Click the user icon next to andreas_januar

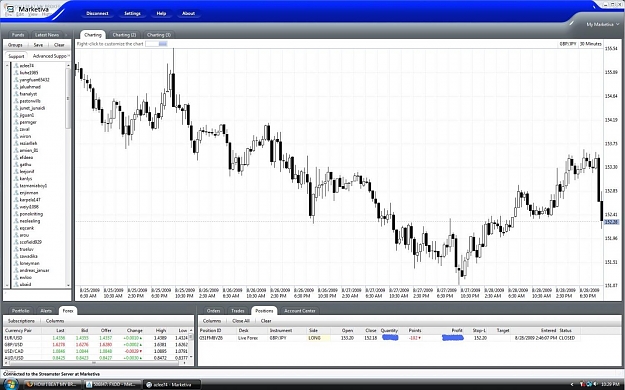(x=16, y=270)
